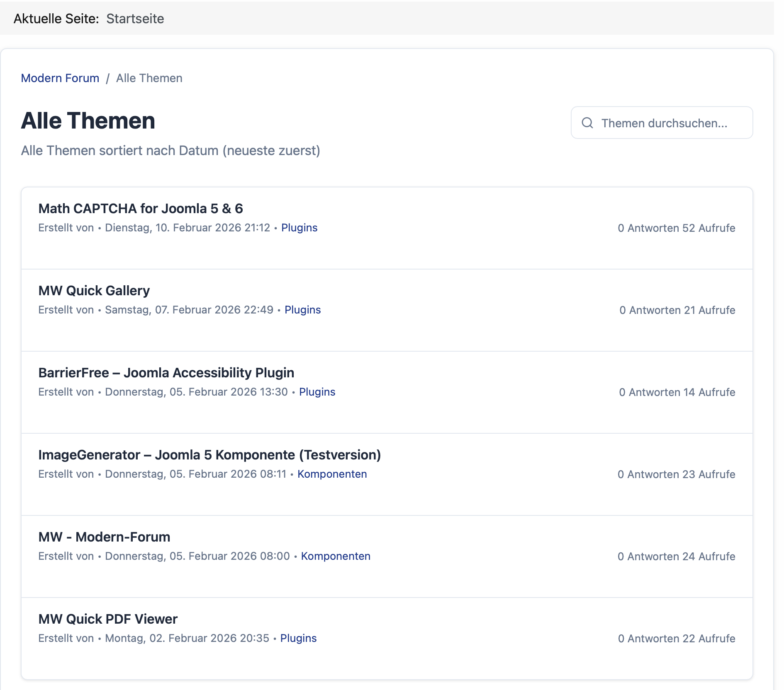Click the Alle Themen page heading
Image resolution: width=784 pixels, height=690 pixels.
(x=88, y=121)
